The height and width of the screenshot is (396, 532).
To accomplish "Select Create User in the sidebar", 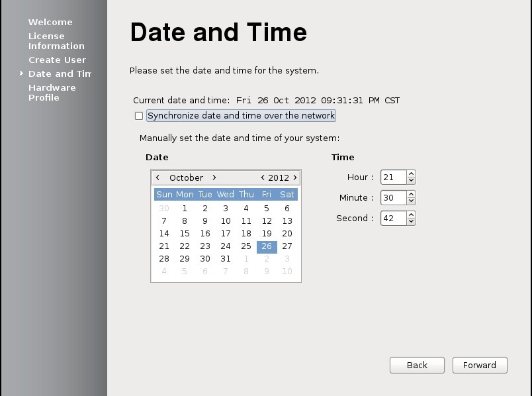I will (x=57, y=60).
